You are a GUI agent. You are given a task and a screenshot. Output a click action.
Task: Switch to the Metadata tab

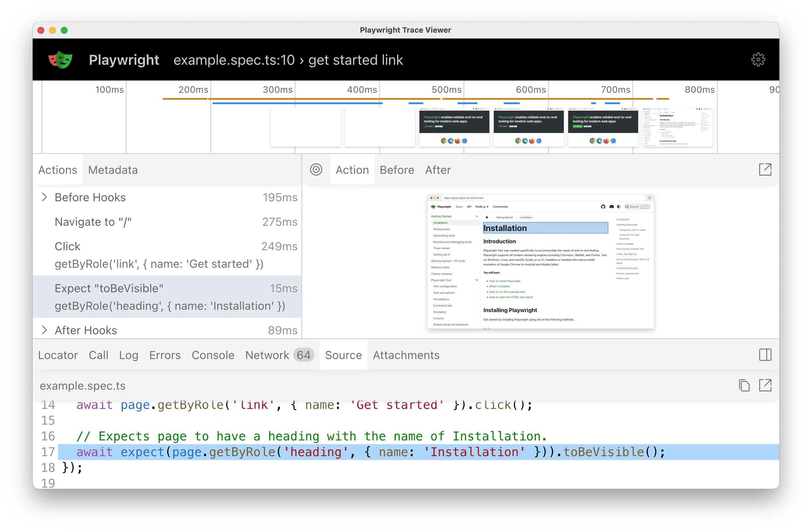(113, 169)
